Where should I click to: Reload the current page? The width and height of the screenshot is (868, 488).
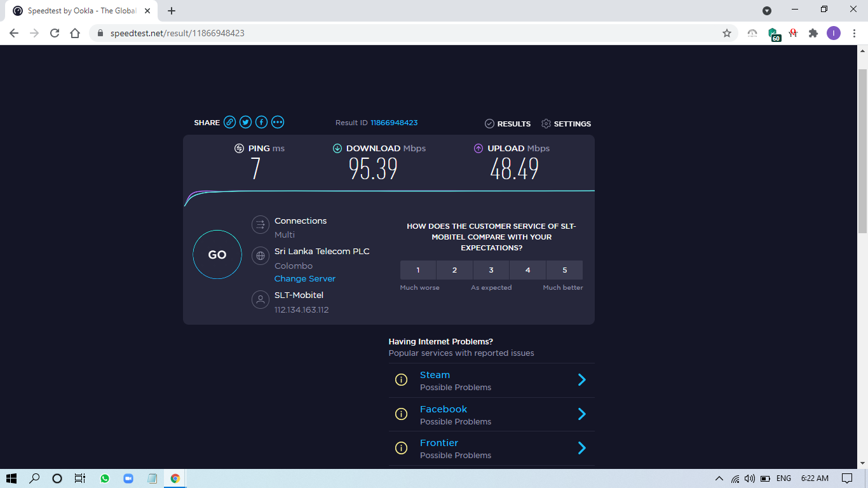coord(55,33)
